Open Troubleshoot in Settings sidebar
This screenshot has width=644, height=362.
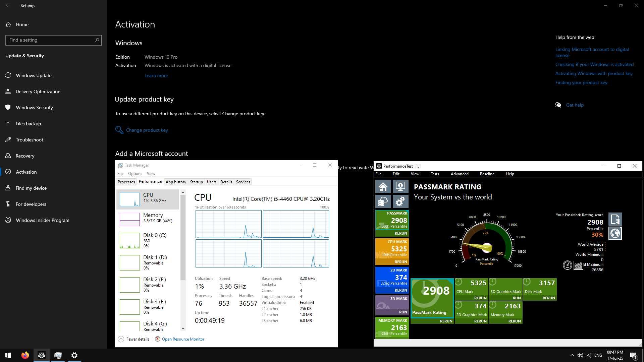pyautogui.click(x=54, y=140)
